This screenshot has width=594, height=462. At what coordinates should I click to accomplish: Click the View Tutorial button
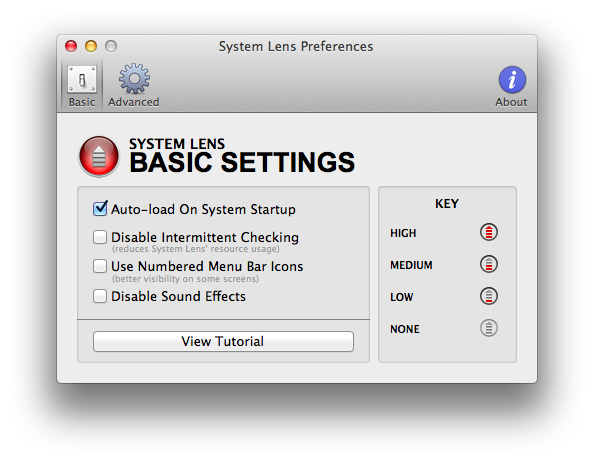223,341
